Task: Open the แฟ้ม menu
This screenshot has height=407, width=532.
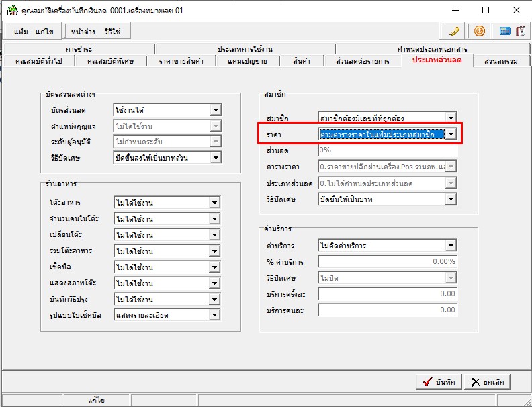Action: (x=21, y=32)
